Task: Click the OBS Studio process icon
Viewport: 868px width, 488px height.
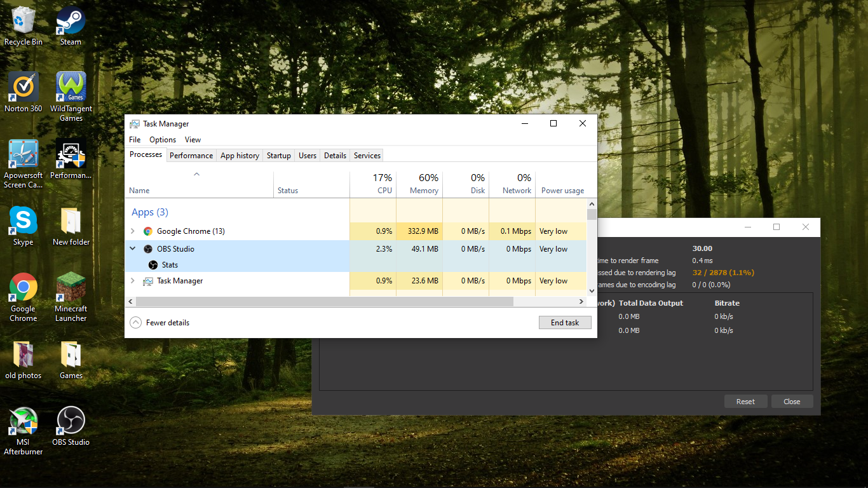Action: point(148,249)
